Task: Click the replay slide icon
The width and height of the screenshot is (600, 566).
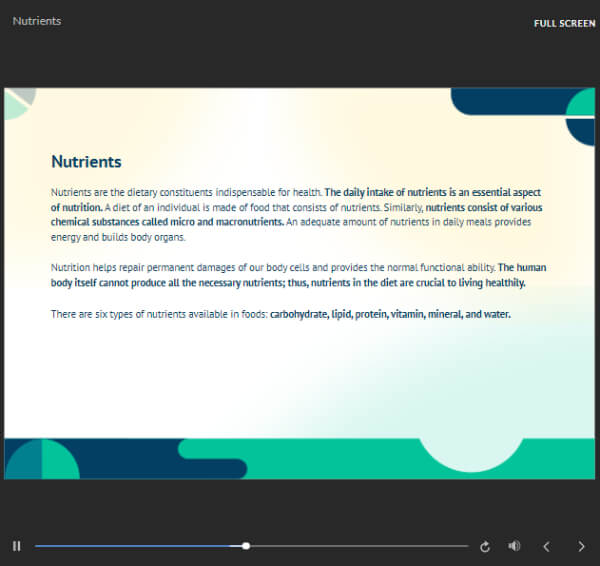Action: click(485, 546)
